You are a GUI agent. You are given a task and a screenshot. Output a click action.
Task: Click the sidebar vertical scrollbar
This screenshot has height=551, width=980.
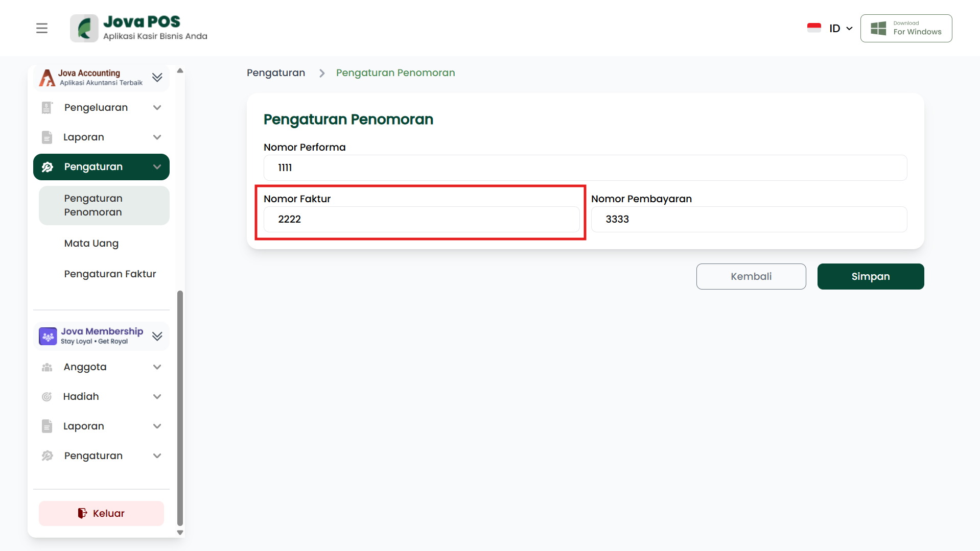click(180, 408)
